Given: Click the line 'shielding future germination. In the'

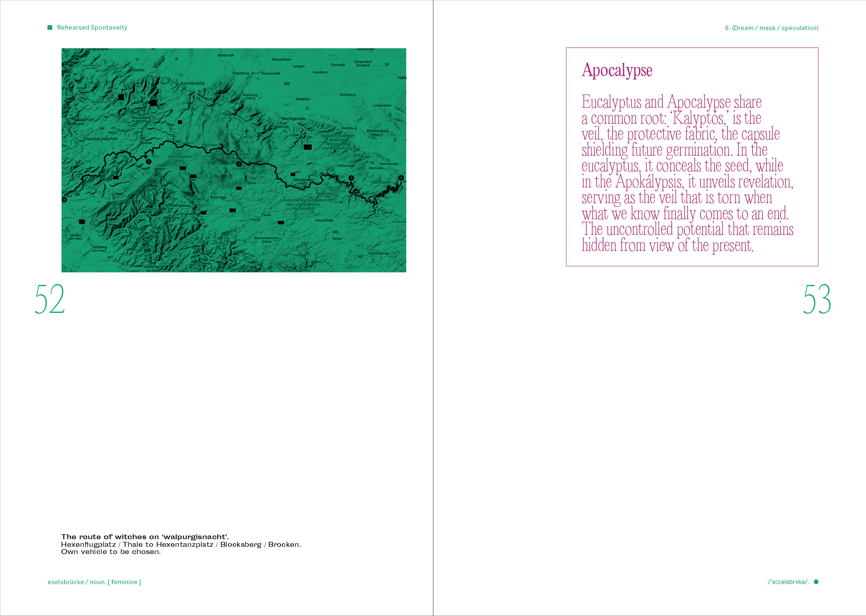Looking at the screenshot, I should [674, 150].
